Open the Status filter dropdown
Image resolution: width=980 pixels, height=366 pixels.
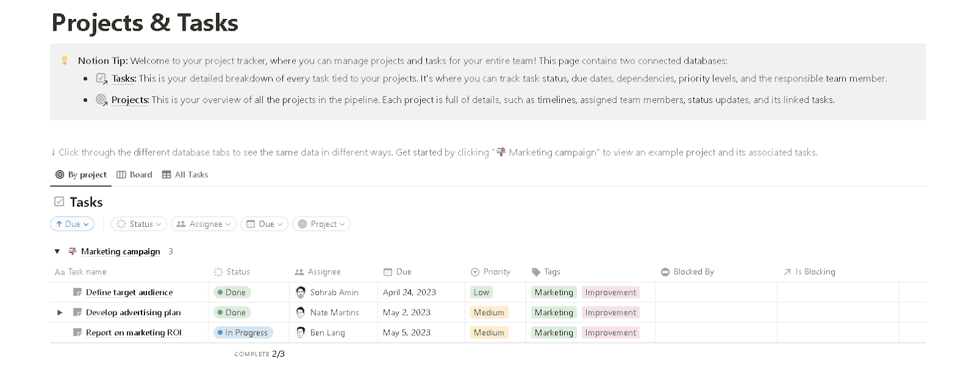(139, 224)
